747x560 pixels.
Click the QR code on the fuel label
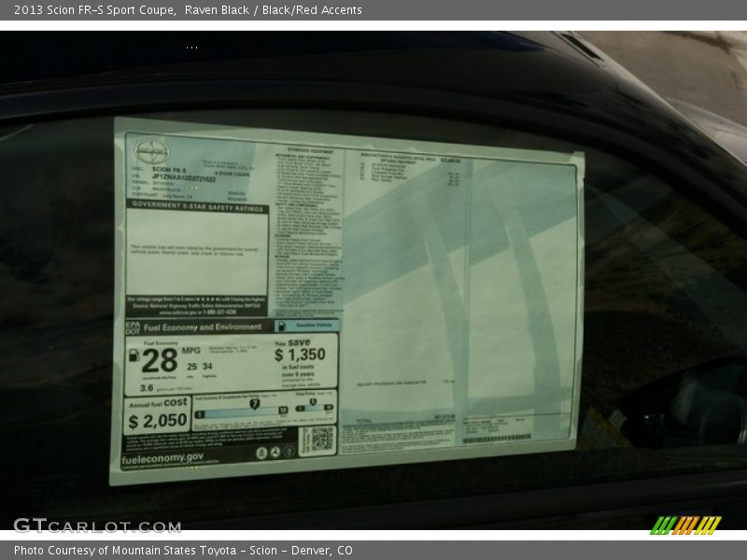click(322, 438)
